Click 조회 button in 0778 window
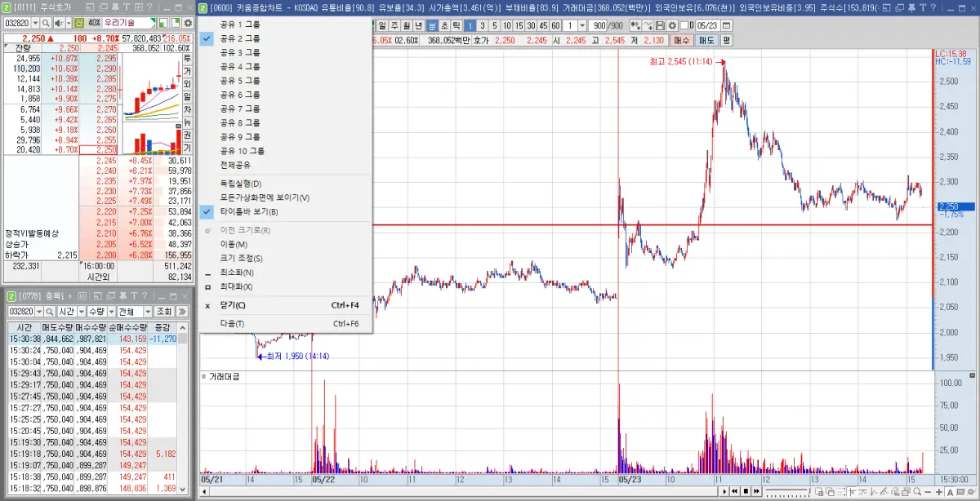 [164, 312]
